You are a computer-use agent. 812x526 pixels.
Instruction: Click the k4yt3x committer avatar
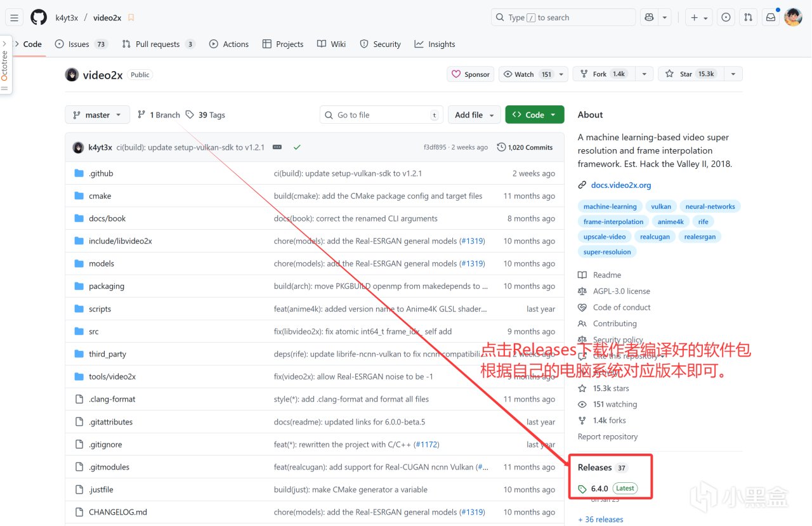(78, 147)
